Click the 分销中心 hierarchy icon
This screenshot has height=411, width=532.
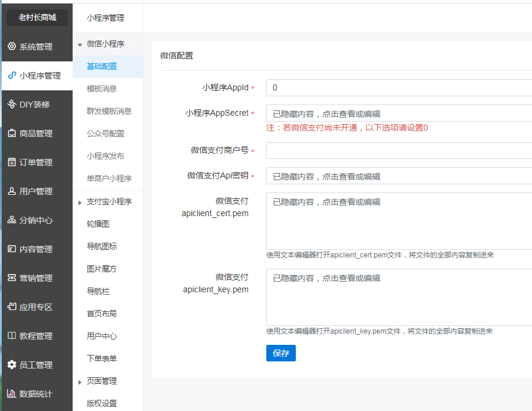point(12,220)
